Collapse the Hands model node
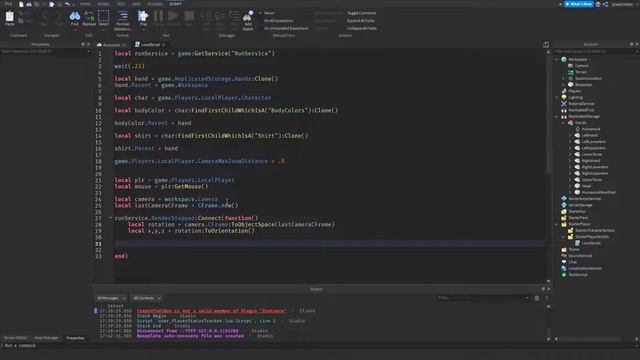The image size is (640, 360). click(x=563, y=123)
